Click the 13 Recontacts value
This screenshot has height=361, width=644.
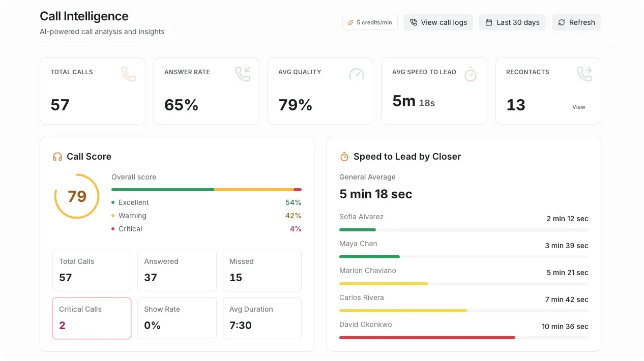point(516,105)
